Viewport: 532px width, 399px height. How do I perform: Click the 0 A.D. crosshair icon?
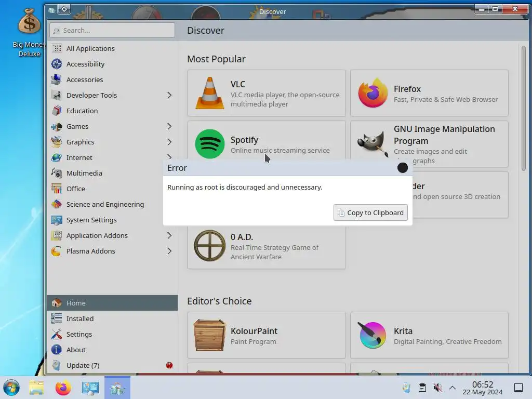[210, 246]
